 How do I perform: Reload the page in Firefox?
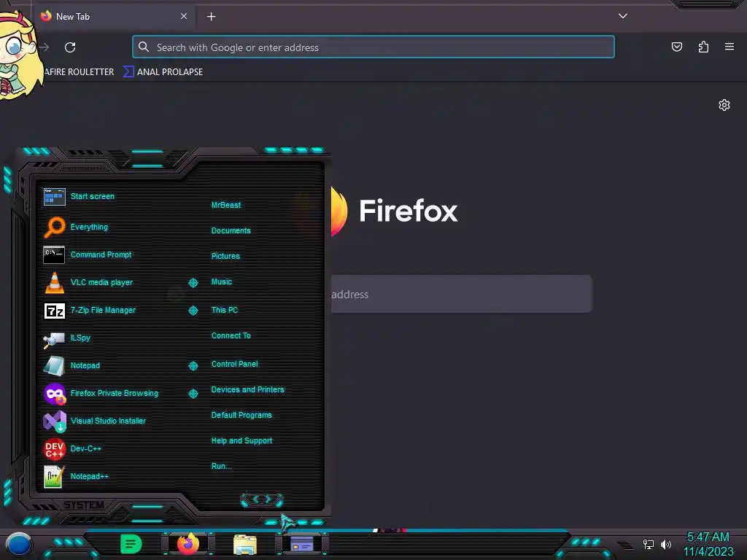point(70,47)
